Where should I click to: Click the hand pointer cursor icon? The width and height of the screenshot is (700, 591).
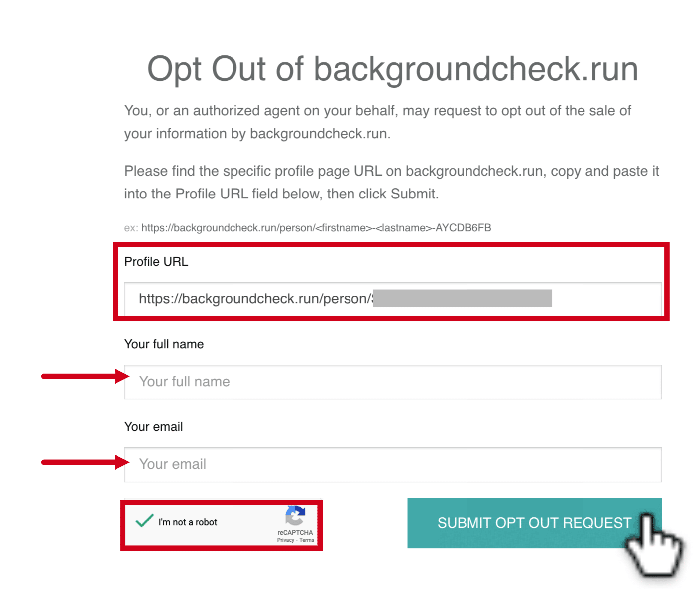click(654, 545)
